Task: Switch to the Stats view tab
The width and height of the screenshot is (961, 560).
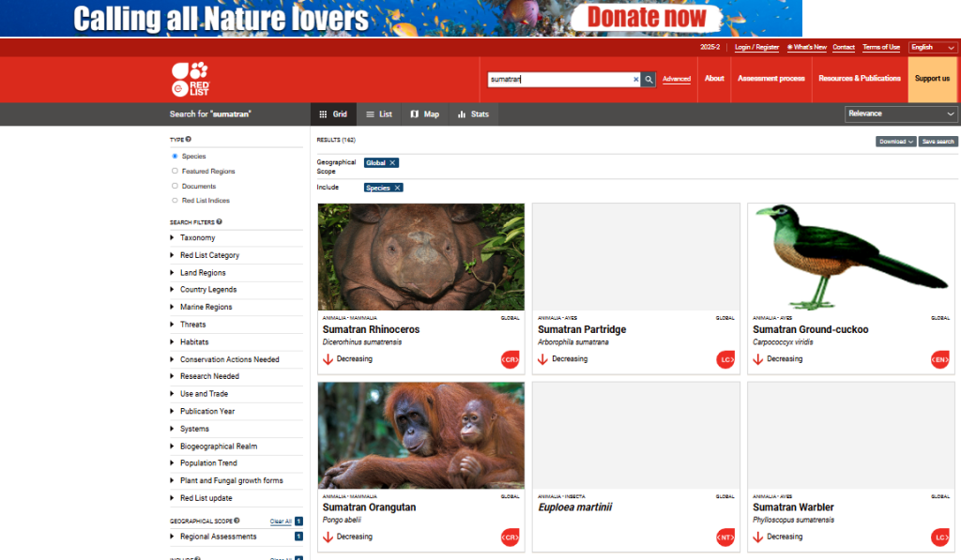Action: click(x=473, y=114)
